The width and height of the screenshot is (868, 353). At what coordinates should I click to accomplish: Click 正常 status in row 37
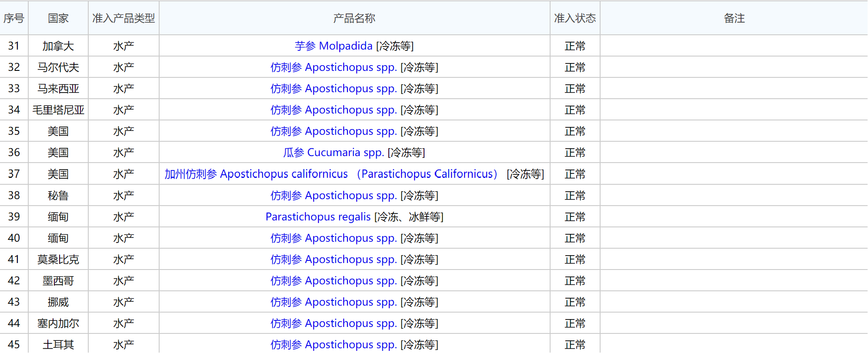point(575,174)
